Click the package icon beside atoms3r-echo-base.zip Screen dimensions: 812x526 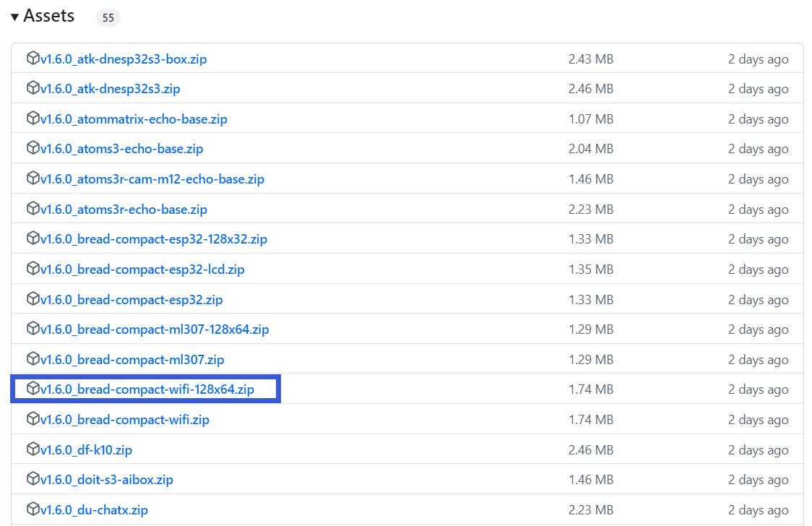pos(33,208)
